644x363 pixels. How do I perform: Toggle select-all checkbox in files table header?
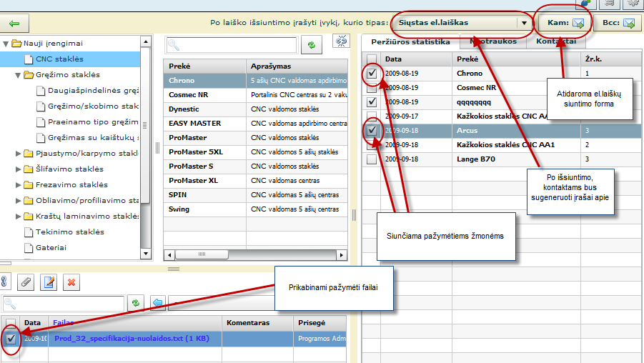click(x=11, y=323)
